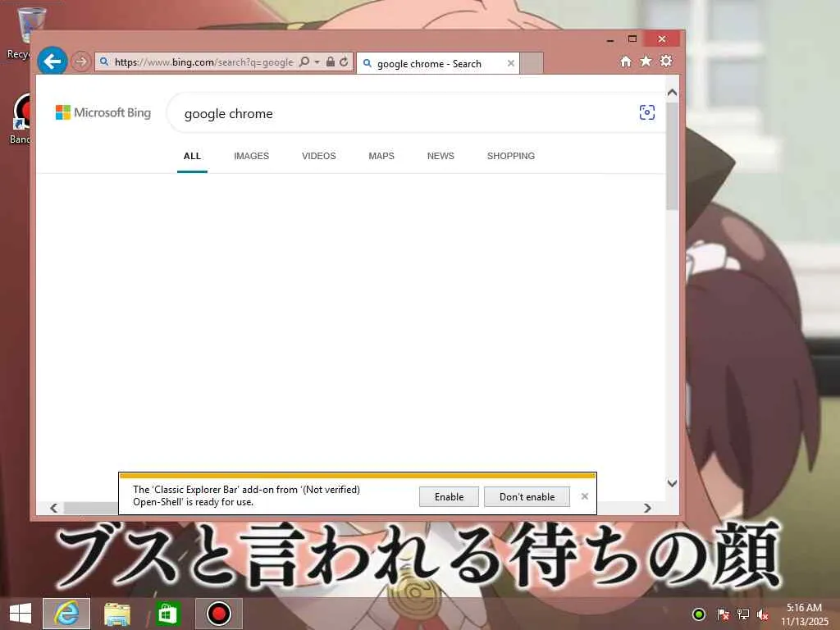
Task: Click the Enable add-on button
Action: point(449,496)
